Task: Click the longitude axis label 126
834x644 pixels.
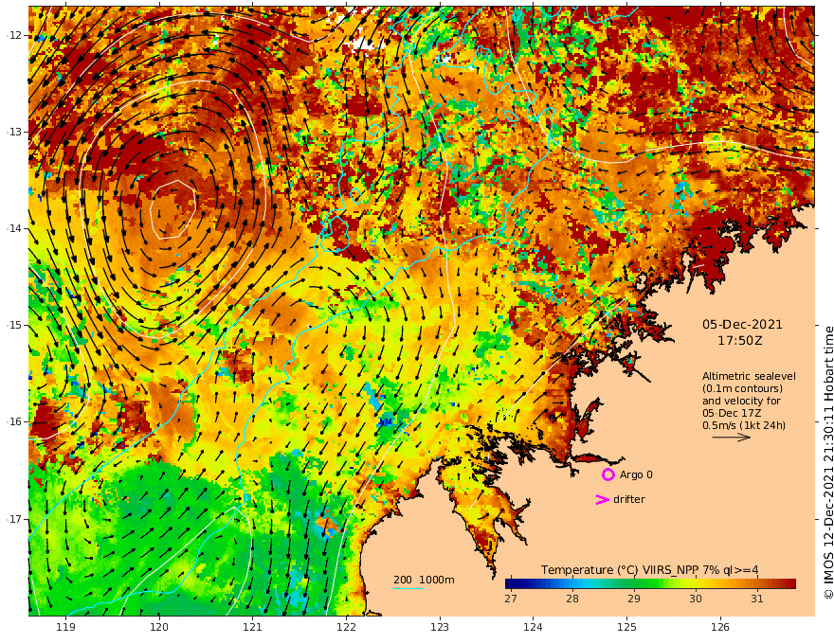Action: click(720, 627)
